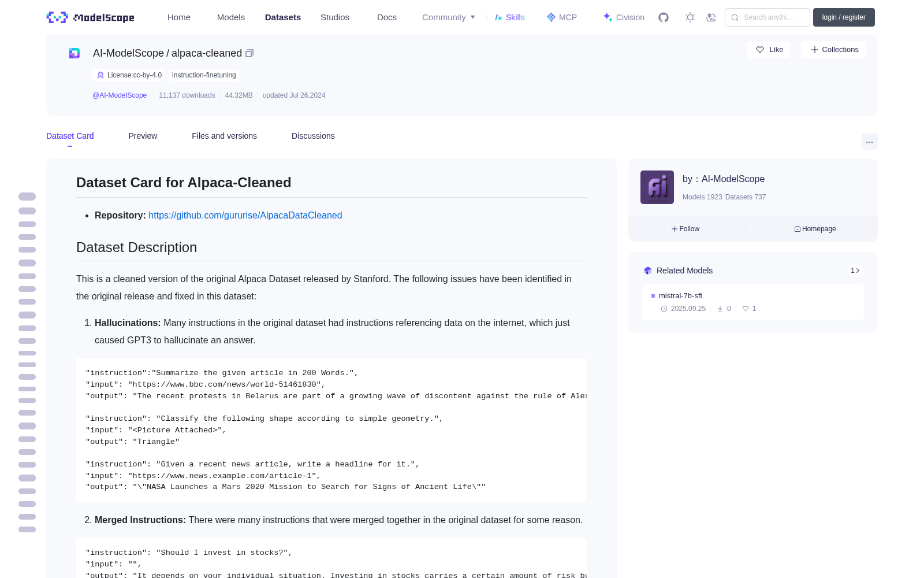Screen dimensions: 924x578
Task: Click the ModelScope logo
Action: 91,17
